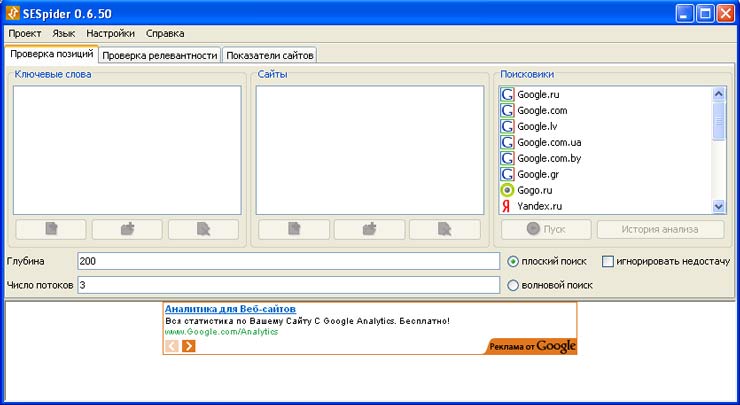Image resolution: width=740 pixels, height=405 pixels.
Task: Open История анализа
Action: (x=660, y=229)
